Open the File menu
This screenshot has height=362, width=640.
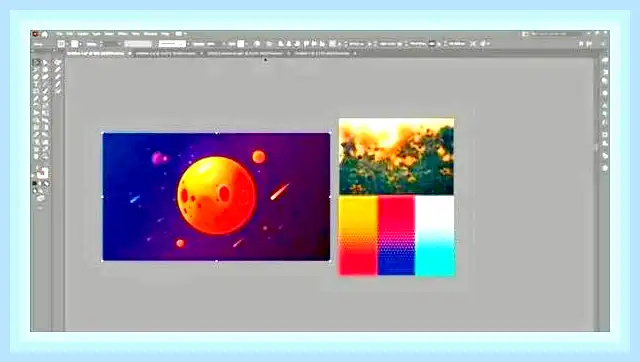tap(60, 34)
